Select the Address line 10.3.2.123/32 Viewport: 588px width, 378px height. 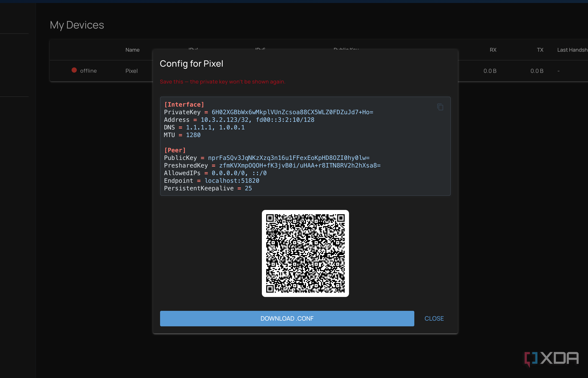click(239, 120)
